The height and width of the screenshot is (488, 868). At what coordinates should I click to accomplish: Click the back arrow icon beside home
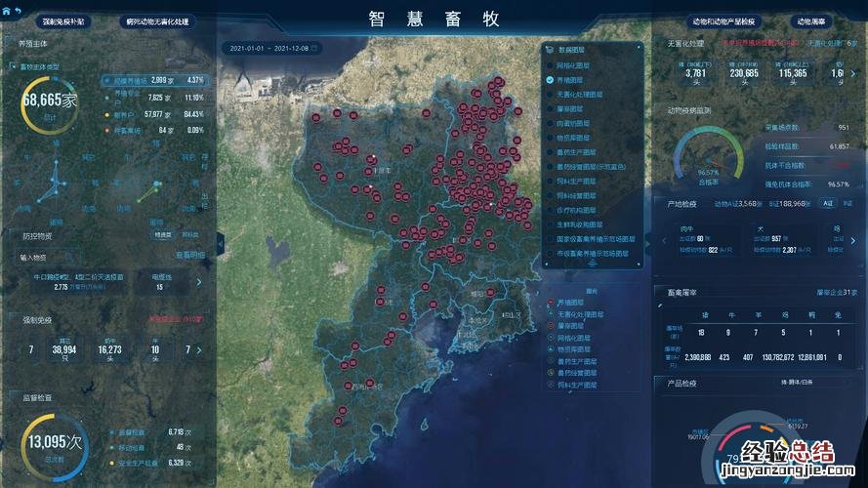click(19, 11)
